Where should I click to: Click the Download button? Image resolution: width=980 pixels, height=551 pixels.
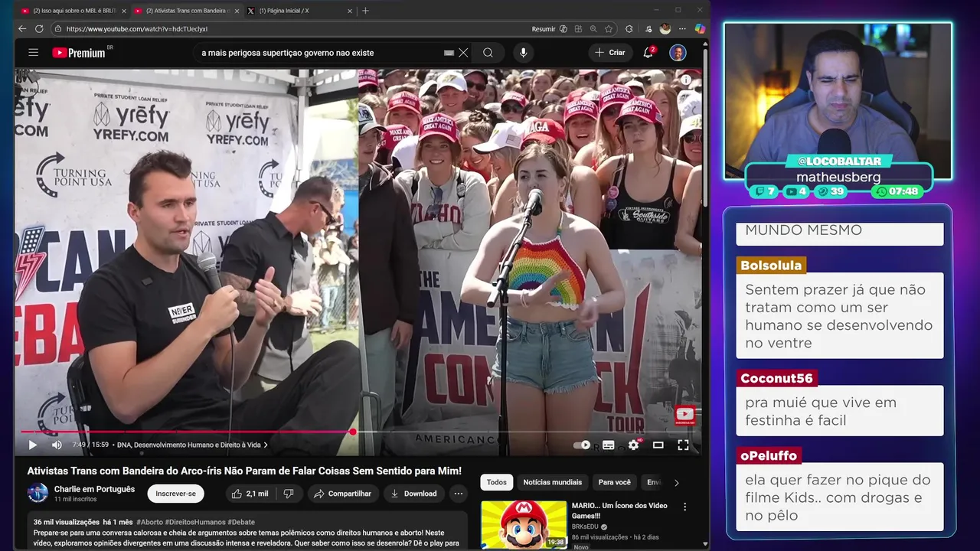(x=413, y=494)
